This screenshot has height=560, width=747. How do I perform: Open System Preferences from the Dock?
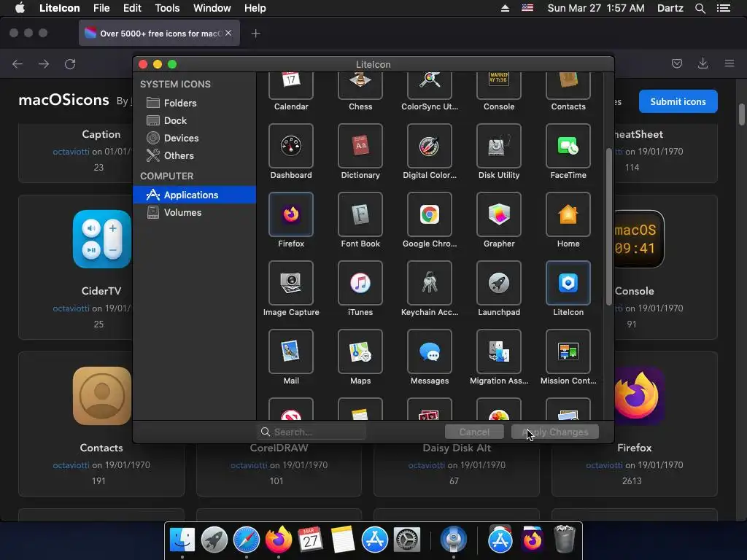coord(406,540)
